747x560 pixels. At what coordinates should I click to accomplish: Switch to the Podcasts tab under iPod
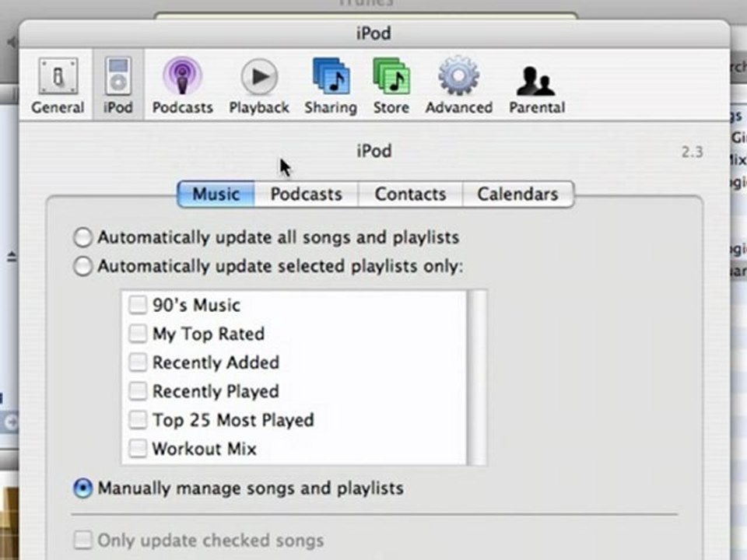tap(307, 194)
